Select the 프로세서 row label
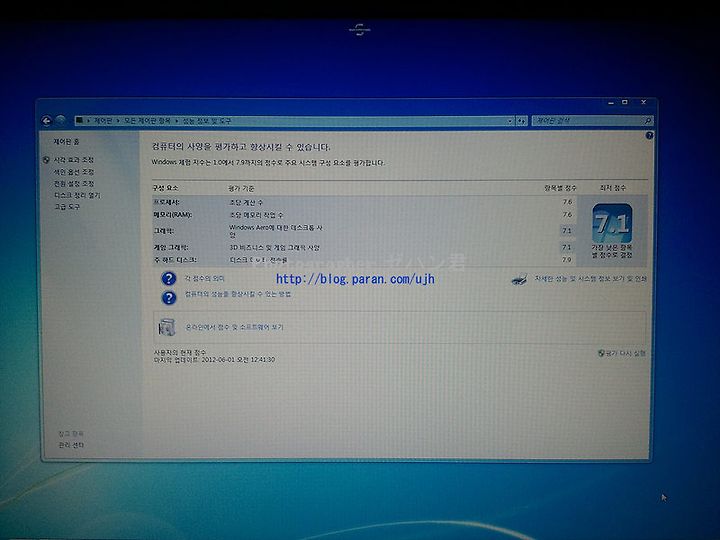 tap(166, 202)
